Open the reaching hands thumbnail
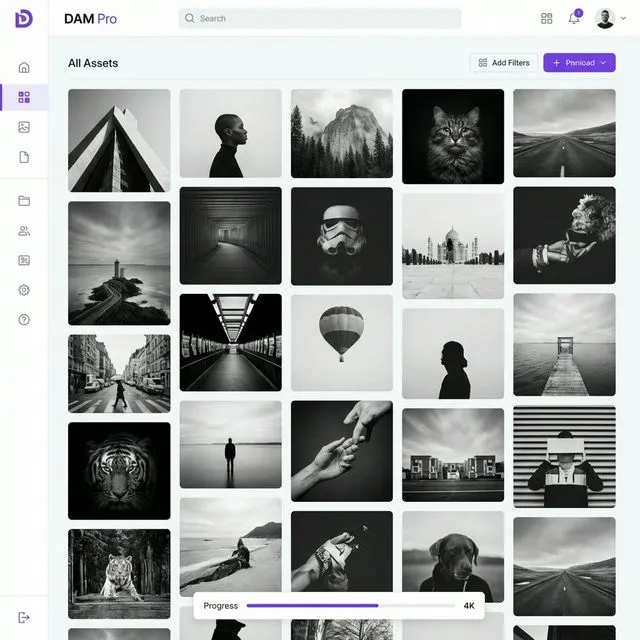This screenshot has width=640, height=640. 342,451
